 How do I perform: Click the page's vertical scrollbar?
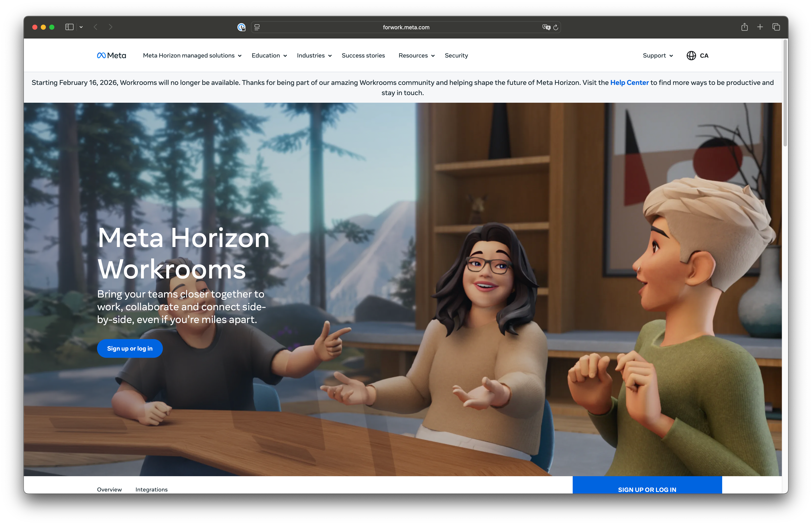[x=785, y=93]
